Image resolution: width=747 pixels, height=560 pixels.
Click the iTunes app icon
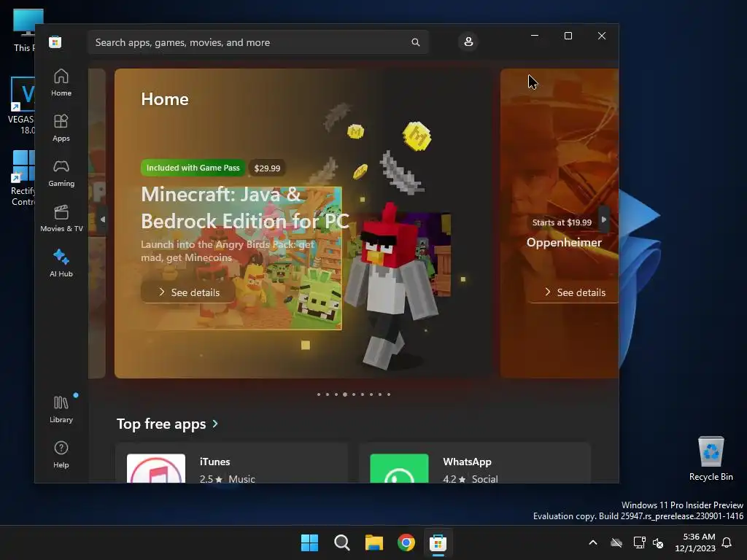pyautogui.click(x=156, y=469)
